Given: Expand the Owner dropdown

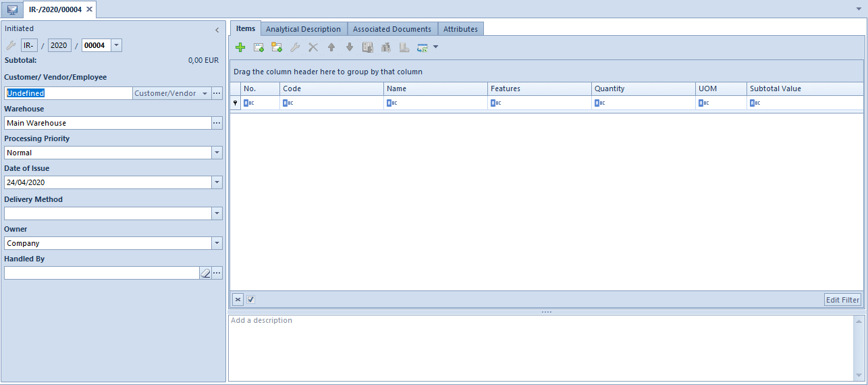Looking at the screenshot, I should click(217, 243).
